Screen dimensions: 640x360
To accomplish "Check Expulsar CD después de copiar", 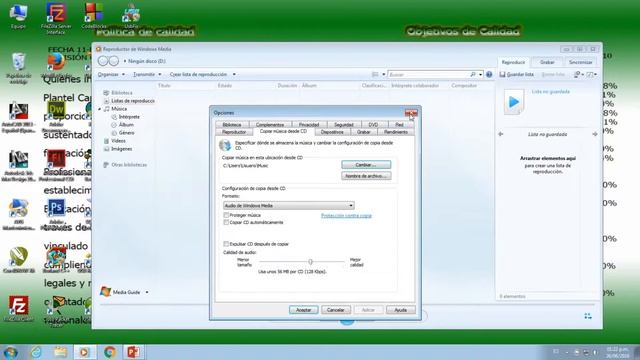I will click(226, 244).
